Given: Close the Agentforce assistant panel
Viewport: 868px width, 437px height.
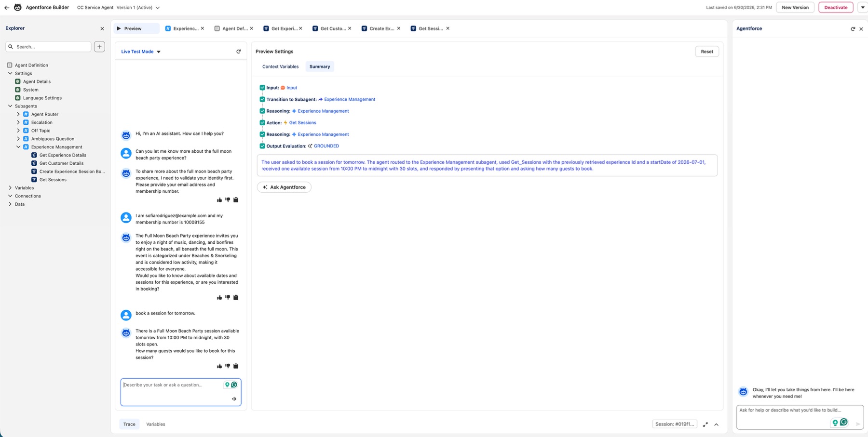Looking at the screenshot, I should [x=861, y=29].
